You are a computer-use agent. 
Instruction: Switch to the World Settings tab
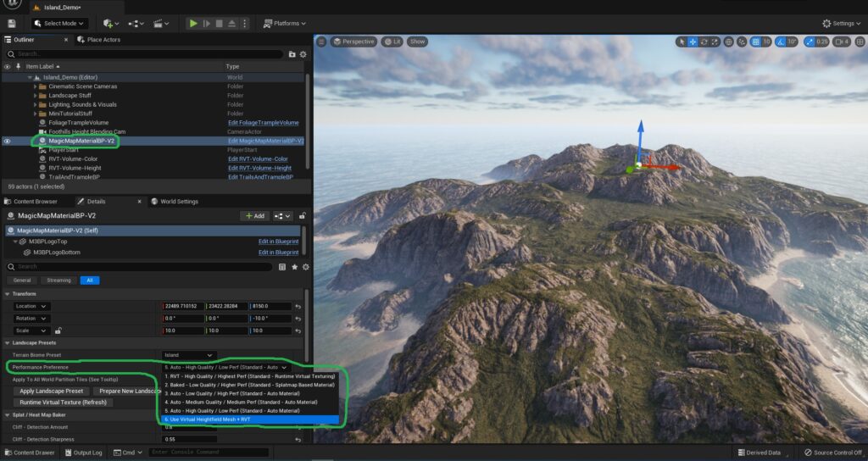(x=175, y=202)
